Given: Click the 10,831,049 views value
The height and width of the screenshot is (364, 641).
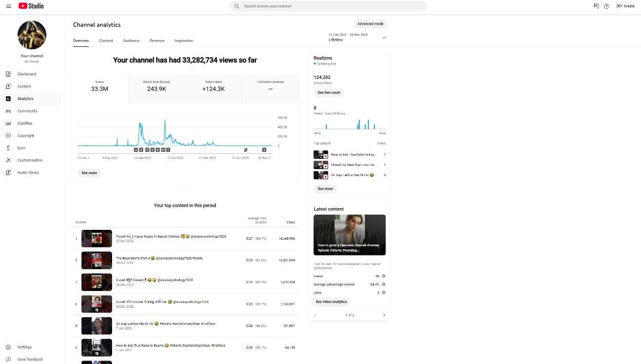Looking at the screenshot, I should click(287, 260).
